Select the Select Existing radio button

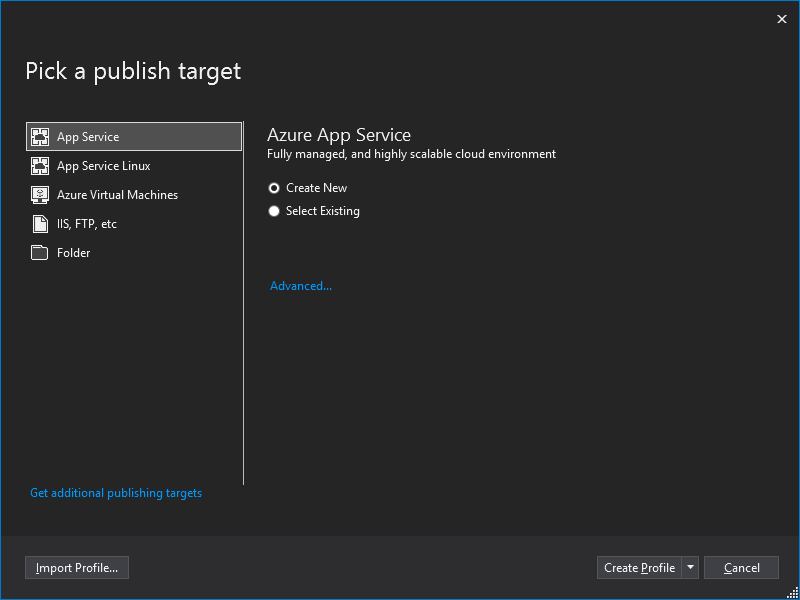point(274,211)
